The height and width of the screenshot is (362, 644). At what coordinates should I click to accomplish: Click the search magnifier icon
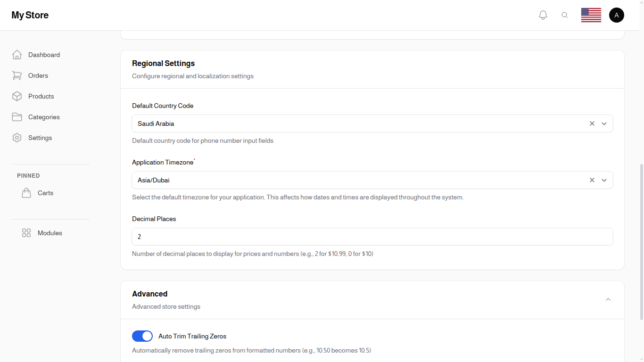point(565,15)
